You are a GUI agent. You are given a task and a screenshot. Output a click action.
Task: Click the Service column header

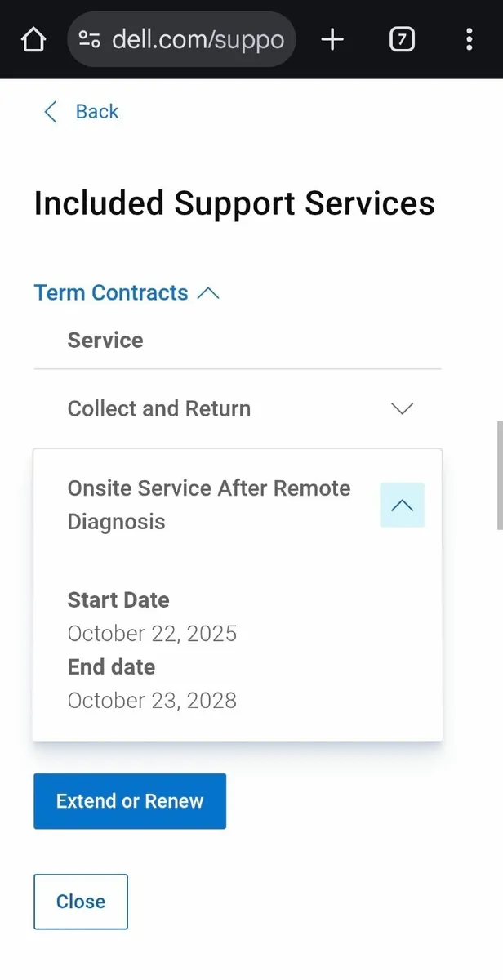tap(105, 341)
